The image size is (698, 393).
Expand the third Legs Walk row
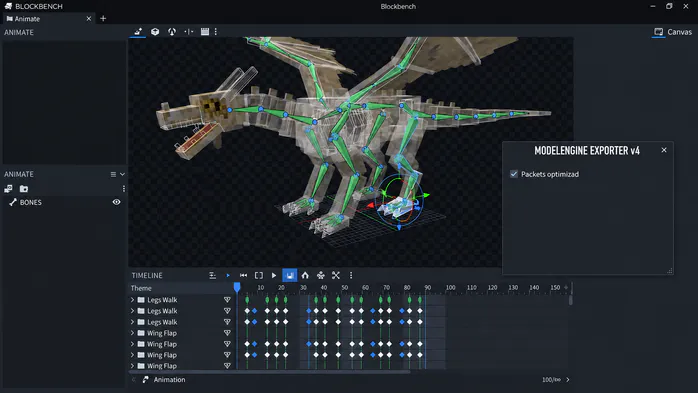(132, 322)
